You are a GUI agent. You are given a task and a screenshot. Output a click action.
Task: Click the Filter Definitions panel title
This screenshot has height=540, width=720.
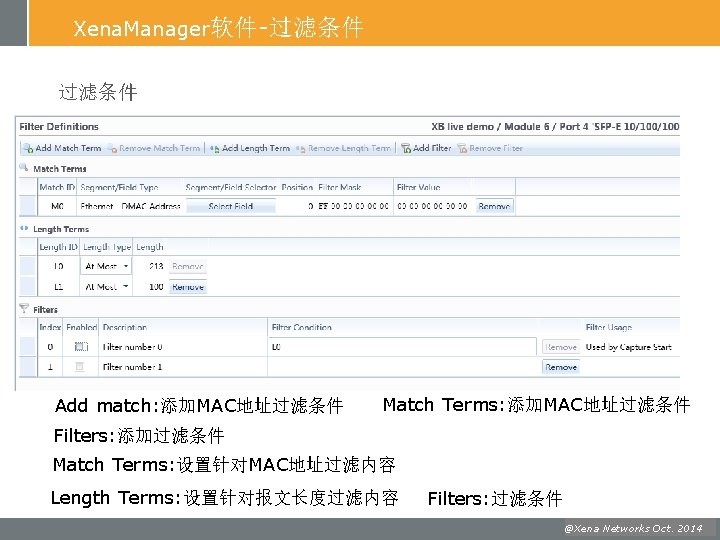(x=59, y=126)
